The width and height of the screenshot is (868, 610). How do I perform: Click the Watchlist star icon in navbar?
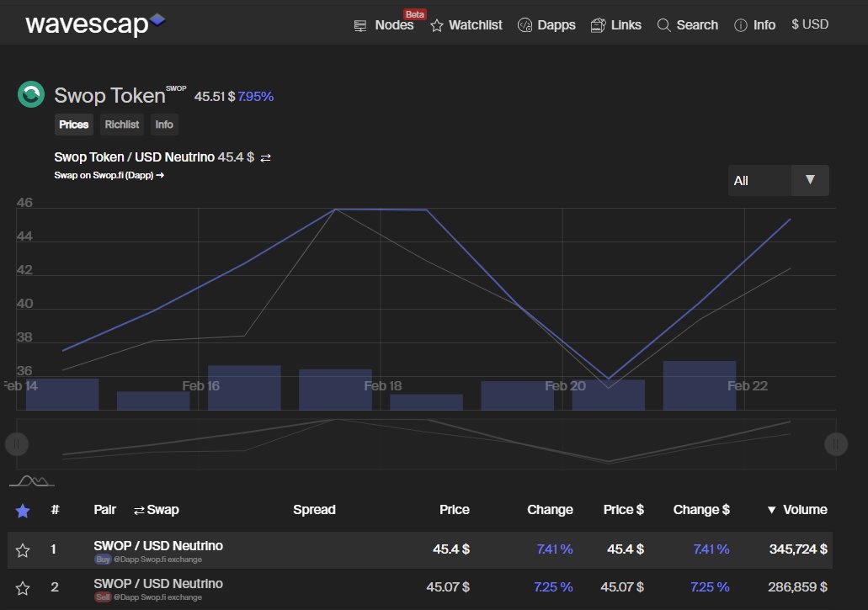coord(437,25)
